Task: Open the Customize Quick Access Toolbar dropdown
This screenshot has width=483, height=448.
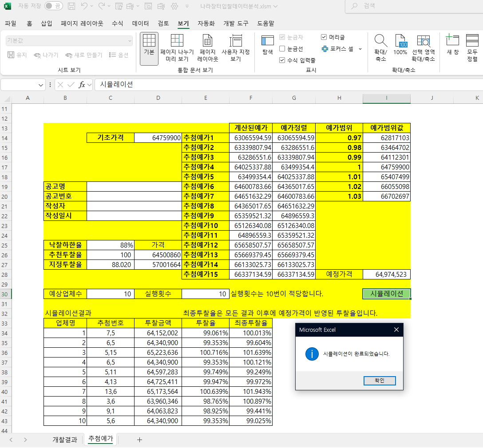Action: point(187,6)
